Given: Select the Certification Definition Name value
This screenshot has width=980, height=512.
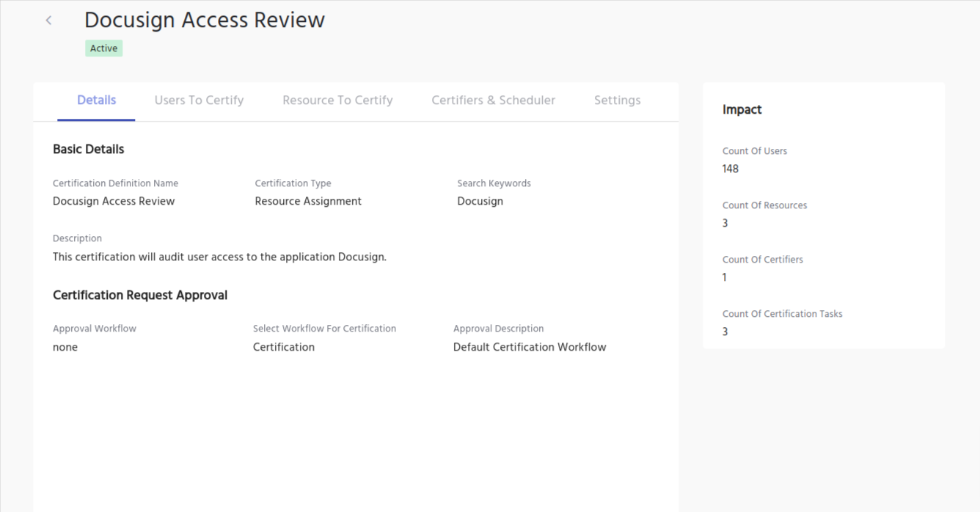Looking at the screenshot, I should coord(114,201).
